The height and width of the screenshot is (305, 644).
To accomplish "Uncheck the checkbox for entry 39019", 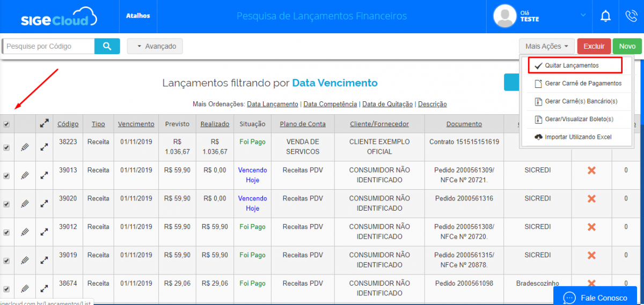I will point(6,261).
